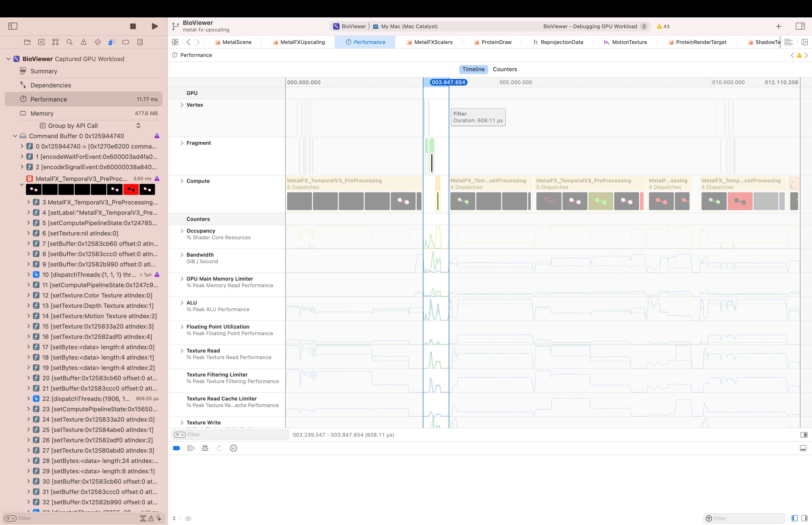Expand item 10 dispatchThreads row
Image resolution: width=812 pixels, height=525 pixels.
pos(29,275)
